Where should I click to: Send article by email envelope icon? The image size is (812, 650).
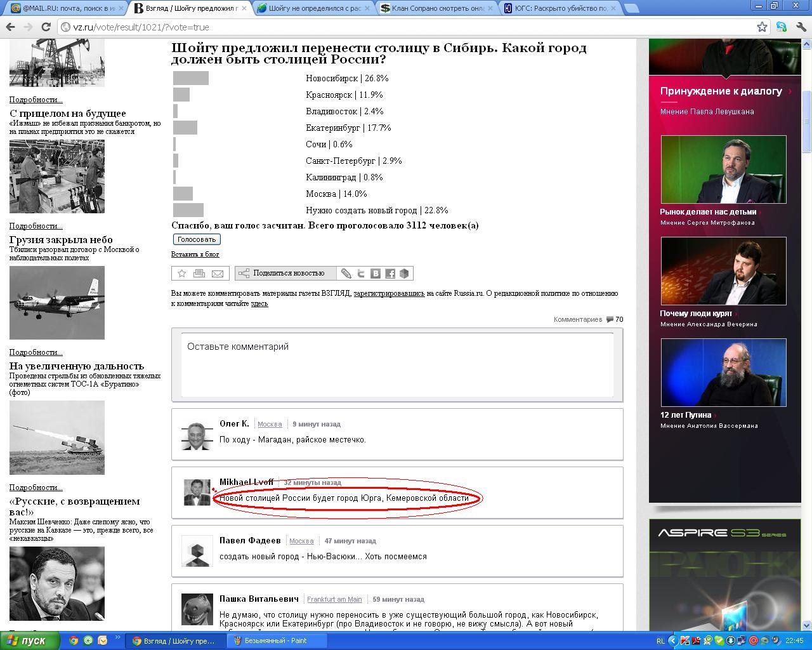coord(217,274)
